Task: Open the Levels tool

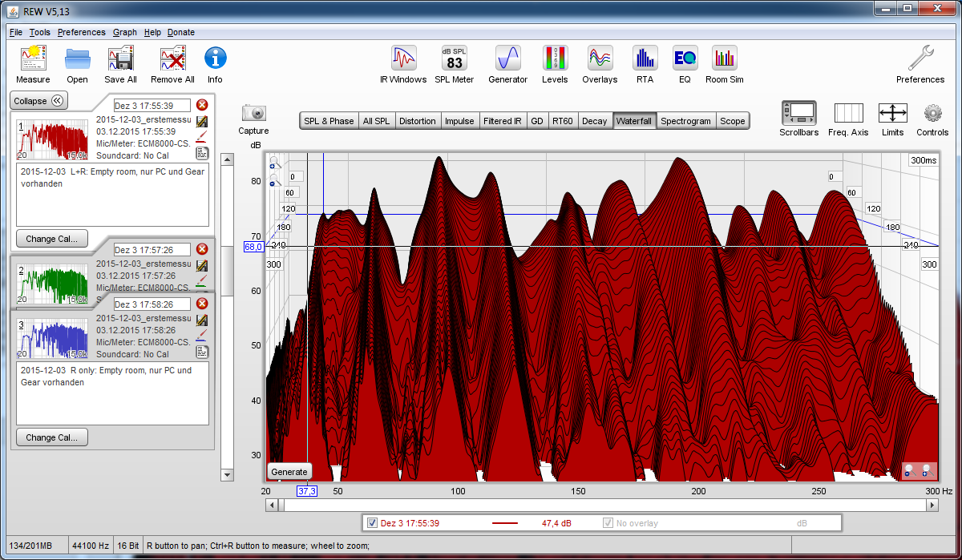Action: (x=555, y=58)
